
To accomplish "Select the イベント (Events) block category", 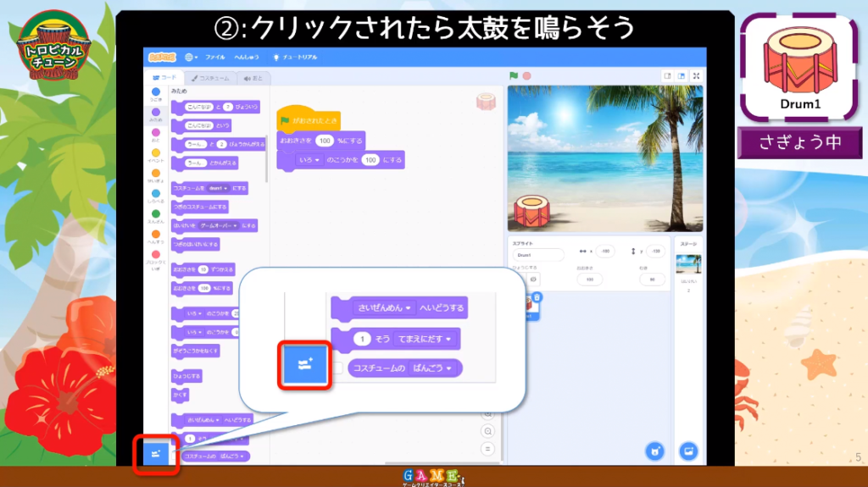I will point(156,156).
